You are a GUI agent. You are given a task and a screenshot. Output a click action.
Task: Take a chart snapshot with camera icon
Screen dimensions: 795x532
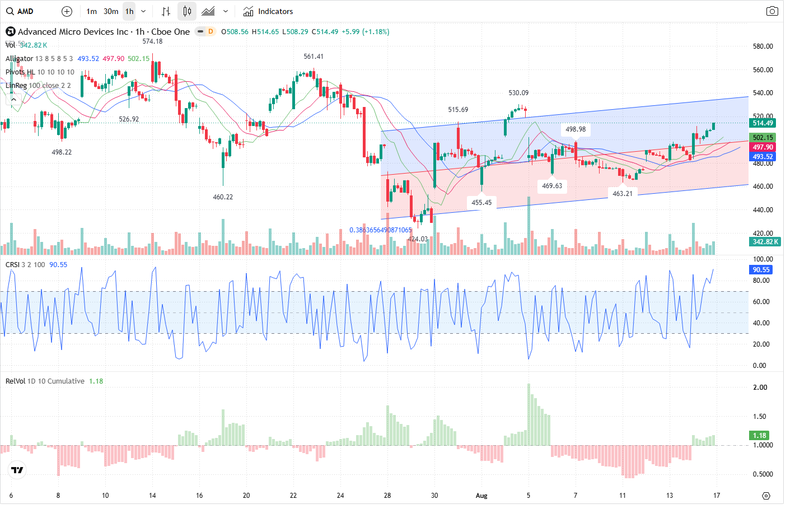[x=772, y=11]
